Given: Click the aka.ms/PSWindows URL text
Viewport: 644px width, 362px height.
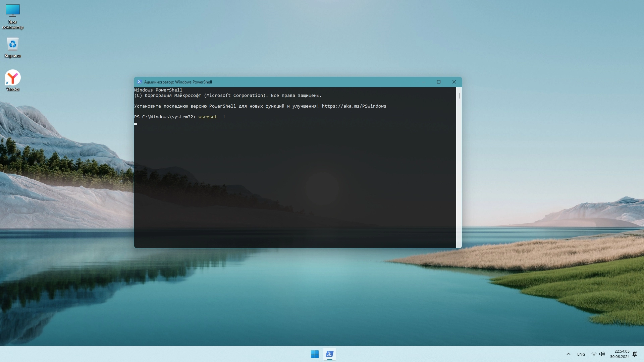Looking at the screenshot, I should point(354,106).
